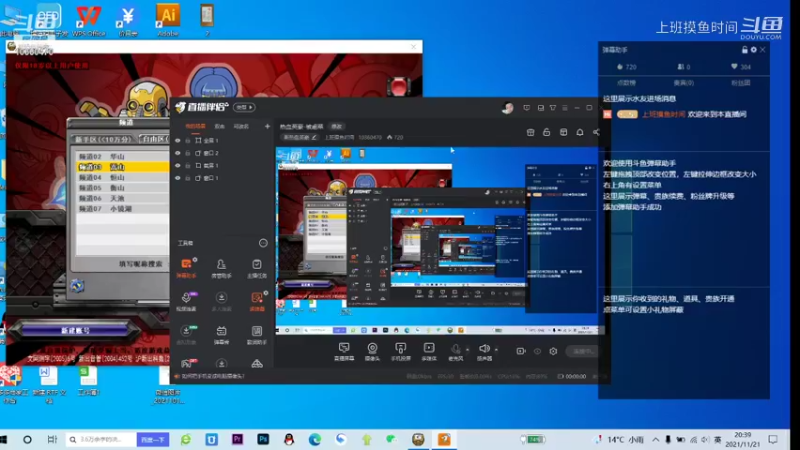Click the phone camera tip link
The width and height of the screenshot is (800, 450).
point(213,376)
